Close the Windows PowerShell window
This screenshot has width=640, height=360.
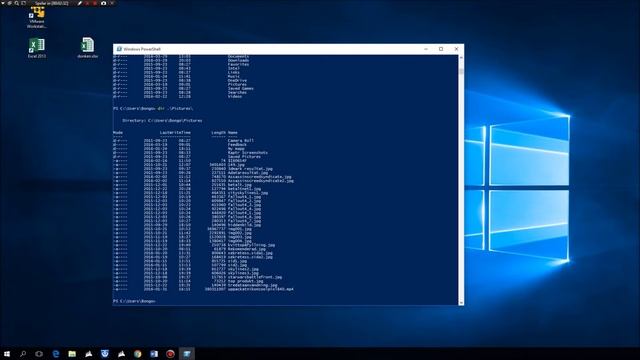[456, 49]
